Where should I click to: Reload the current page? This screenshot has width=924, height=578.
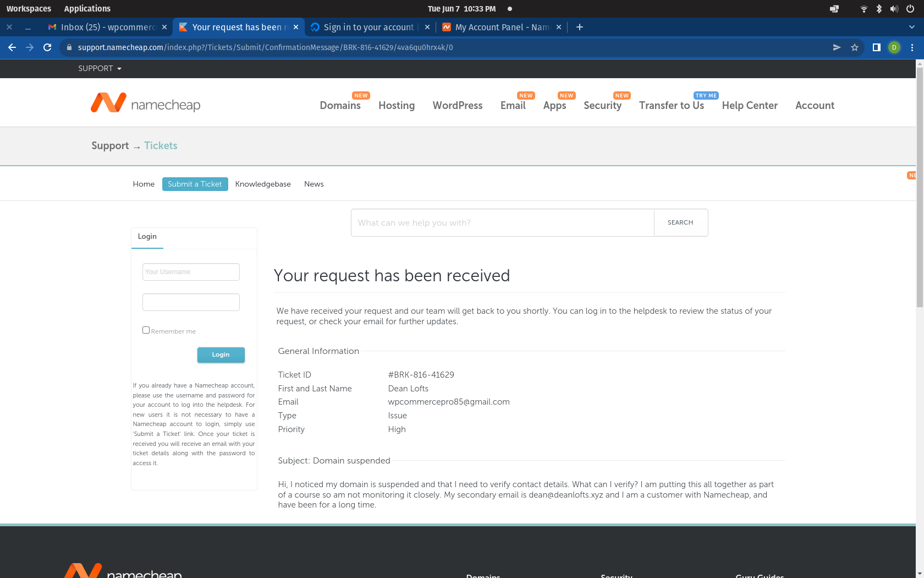click(47, 47)
